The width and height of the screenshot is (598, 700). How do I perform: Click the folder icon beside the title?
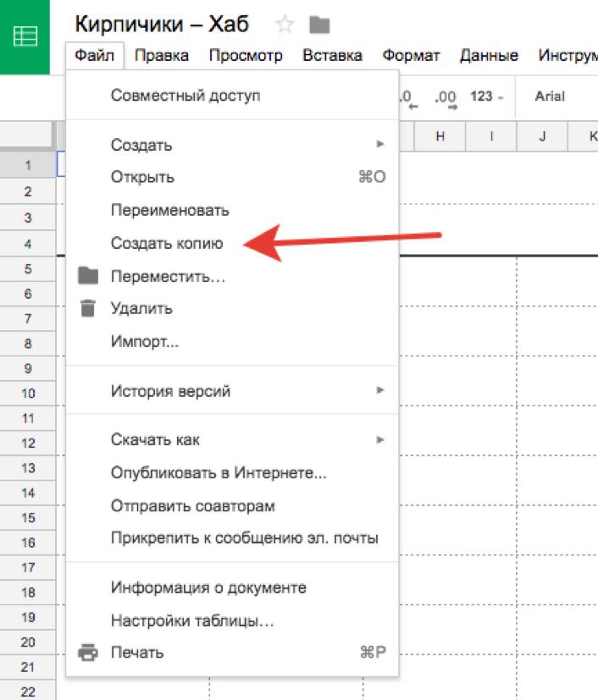(x=319, y=25)
